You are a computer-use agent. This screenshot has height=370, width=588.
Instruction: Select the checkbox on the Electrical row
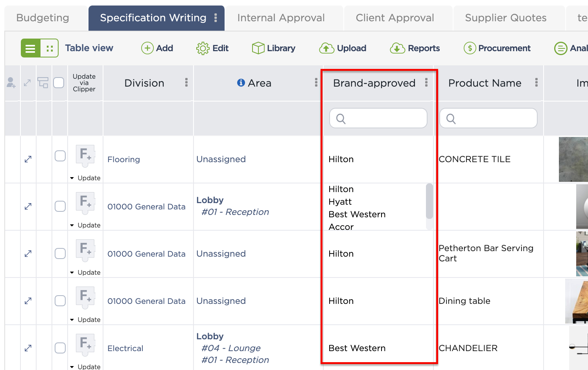60,348
